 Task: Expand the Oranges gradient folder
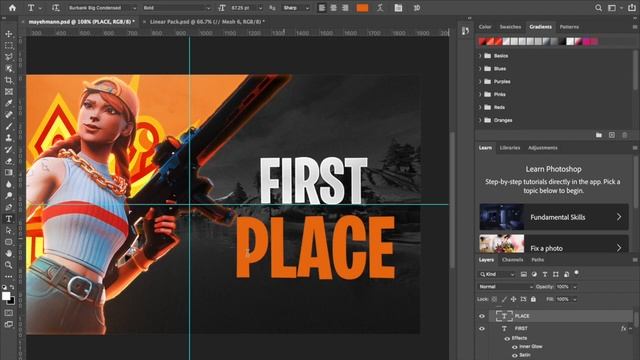point(480,120)
